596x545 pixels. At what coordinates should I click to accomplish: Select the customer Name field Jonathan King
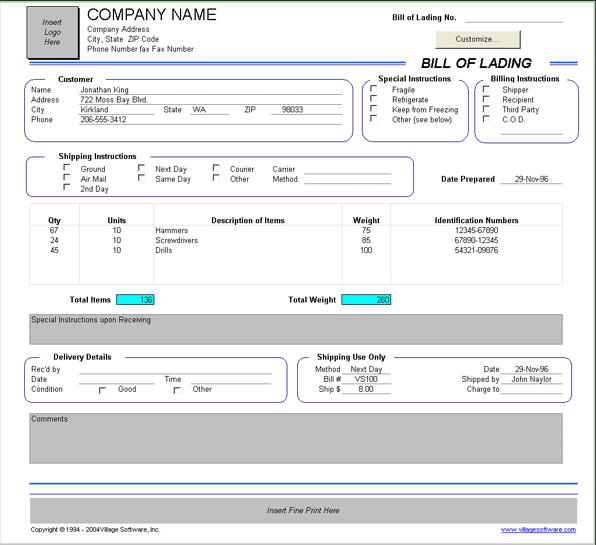pyautogui.click(x=211, y=90)
